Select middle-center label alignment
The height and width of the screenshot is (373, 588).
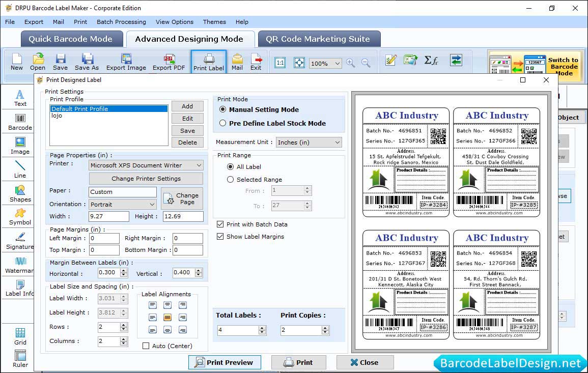167,318
